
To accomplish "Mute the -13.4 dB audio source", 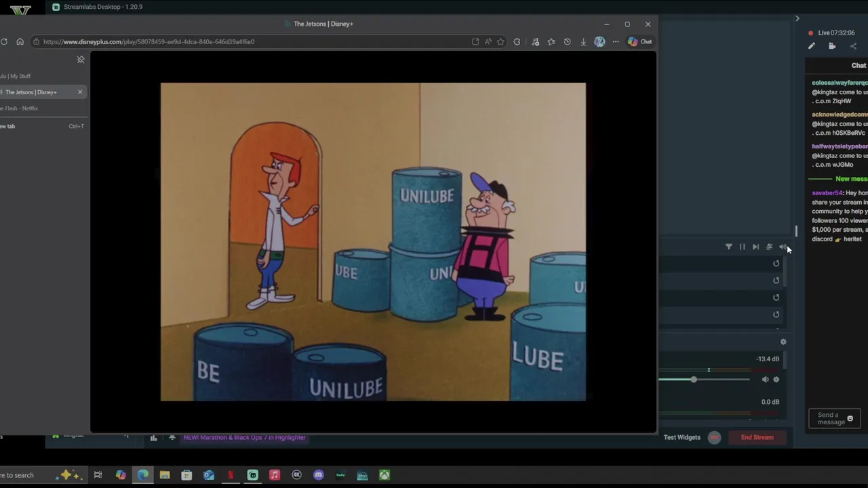I will point(766,380).
